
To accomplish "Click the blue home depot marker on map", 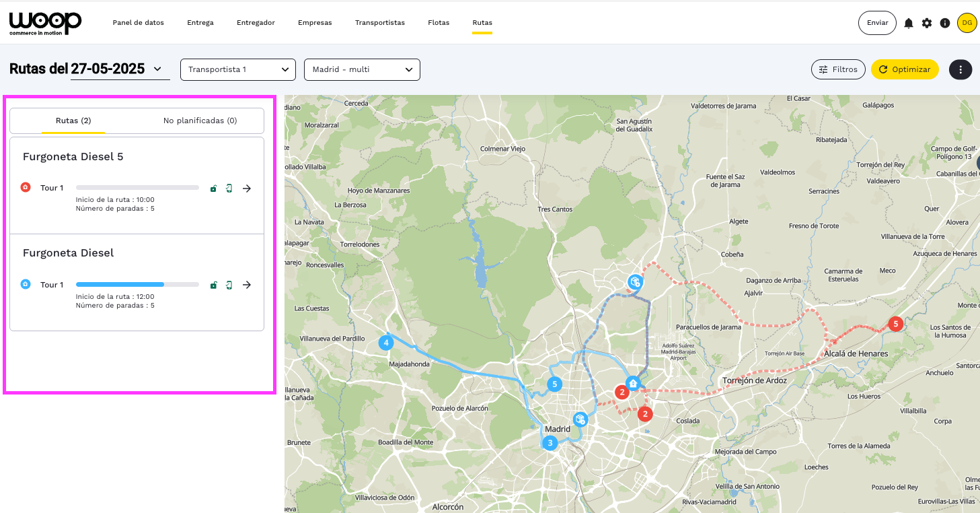I will (x=633, y=383).
